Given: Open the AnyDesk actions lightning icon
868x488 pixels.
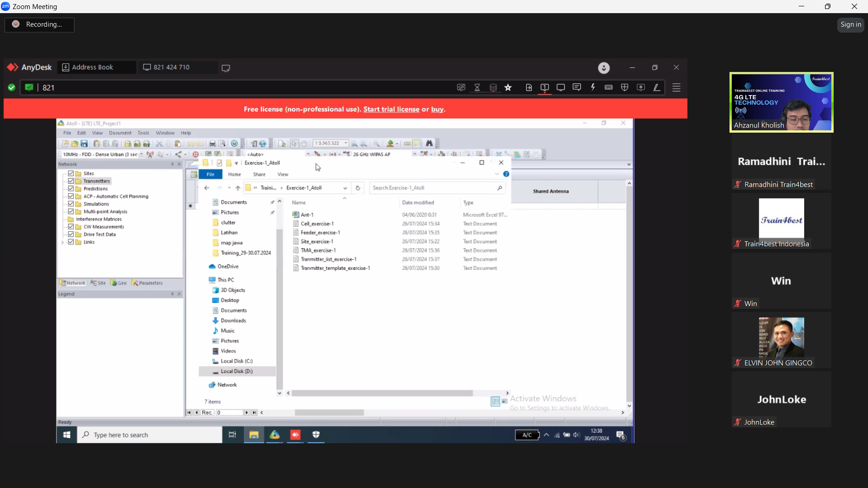Looking at the screenshot, I should (x=593, y=87).
